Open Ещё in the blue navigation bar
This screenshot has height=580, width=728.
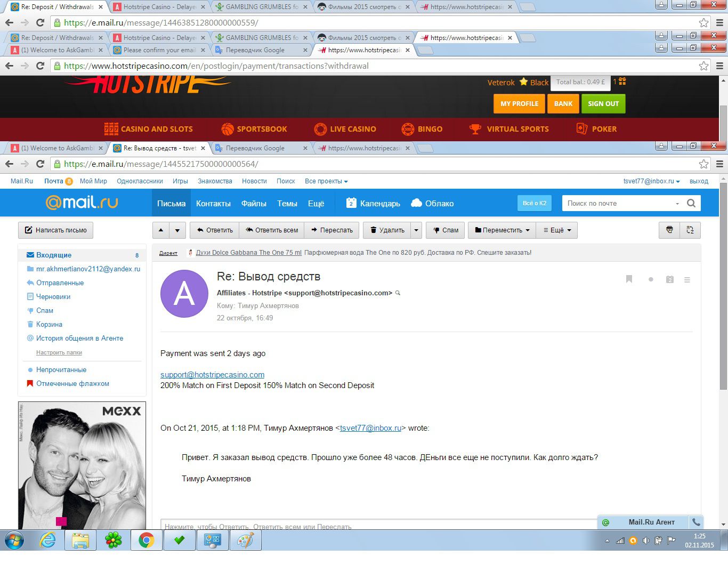click(x=316, y=203)
